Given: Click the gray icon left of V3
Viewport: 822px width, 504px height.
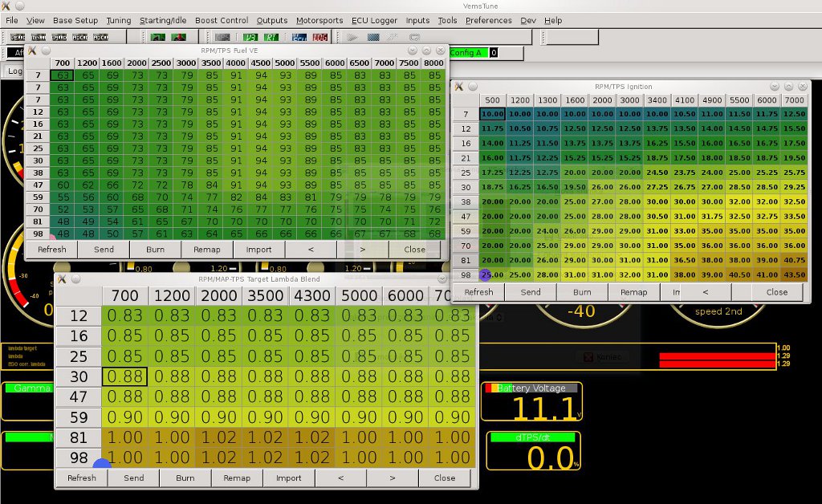Looking at the screenshot, I should click(222, 37).
